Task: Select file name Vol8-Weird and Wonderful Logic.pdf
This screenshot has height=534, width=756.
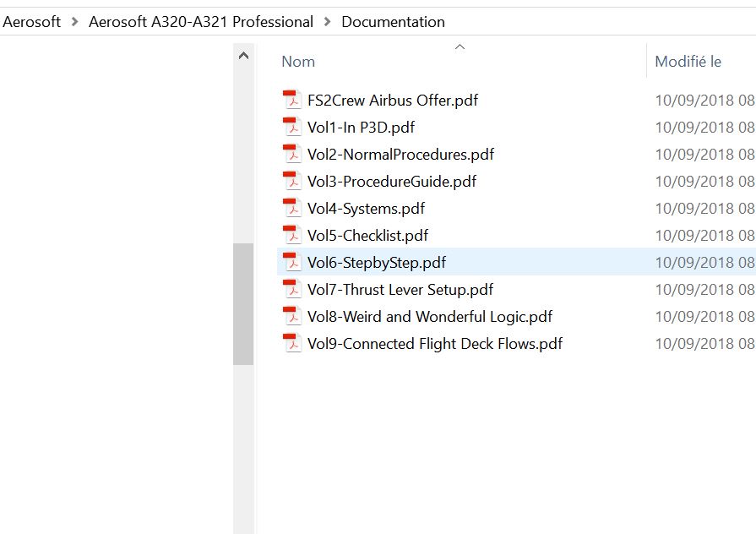Action: [430, 317]
